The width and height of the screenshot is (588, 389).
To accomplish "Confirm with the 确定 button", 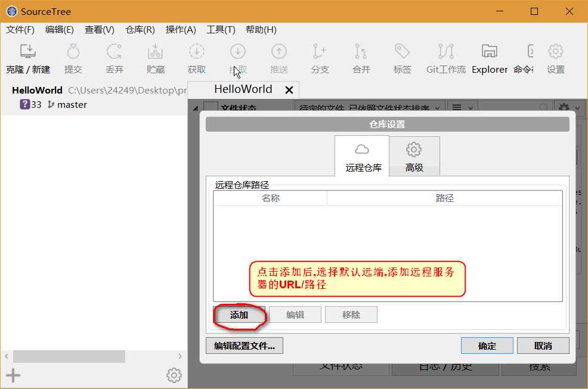I will [x=487, y=346].
